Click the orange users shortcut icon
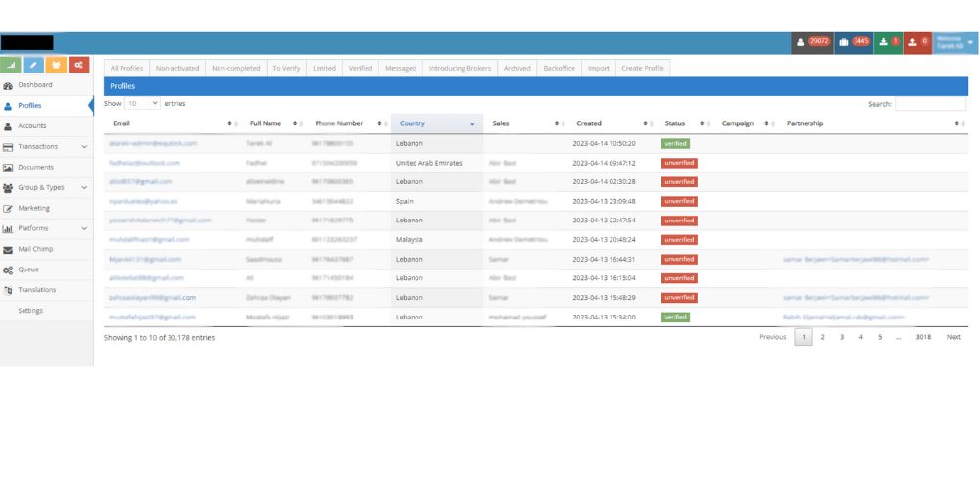980x490 pixels. pos(57,65)
